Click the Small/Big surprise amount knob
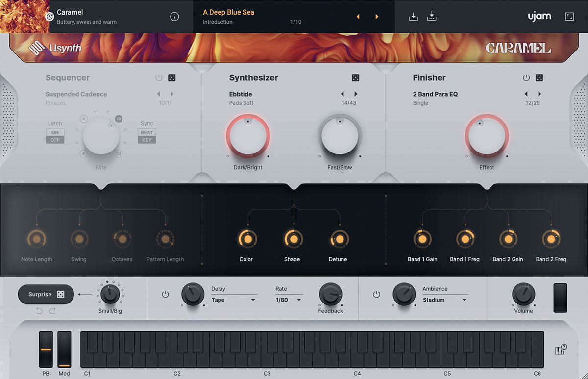 pos(110,294)
